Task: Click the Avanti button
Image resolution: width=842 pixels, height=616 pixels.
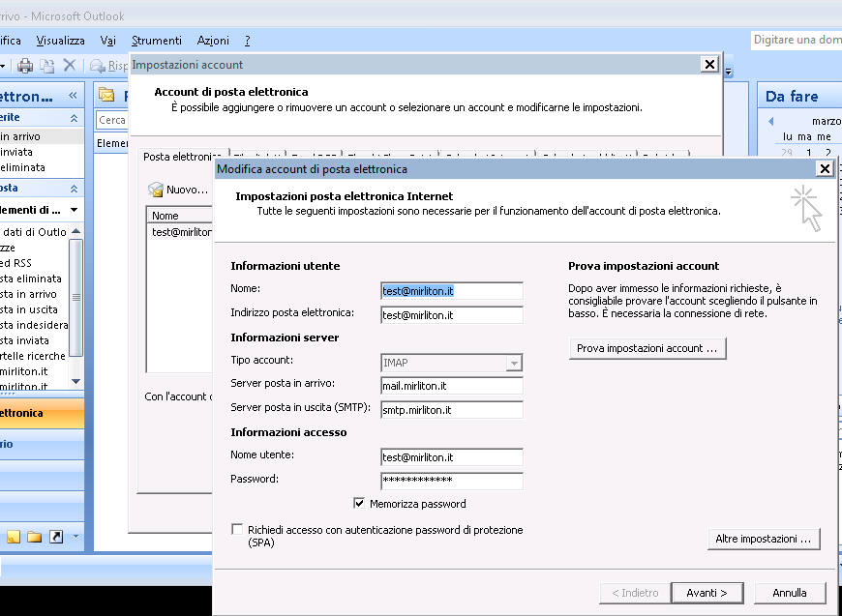Action: coord(707,593)
